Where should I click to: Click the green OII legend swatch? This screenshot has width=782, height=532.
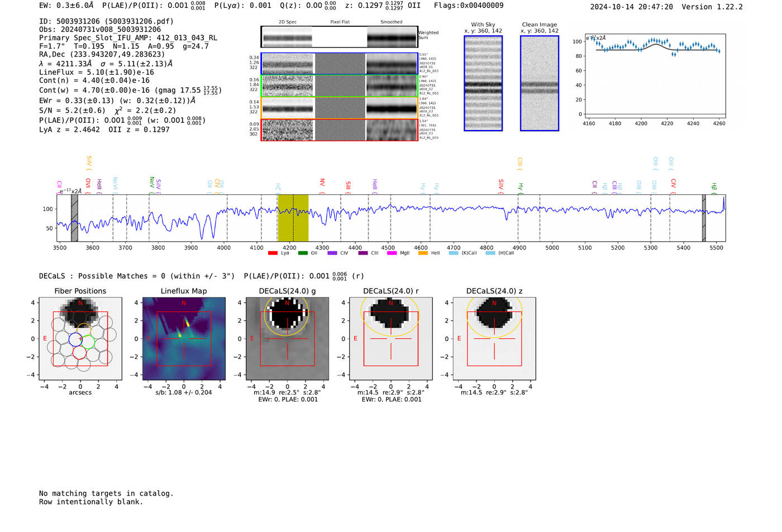[x=303, y=253]
